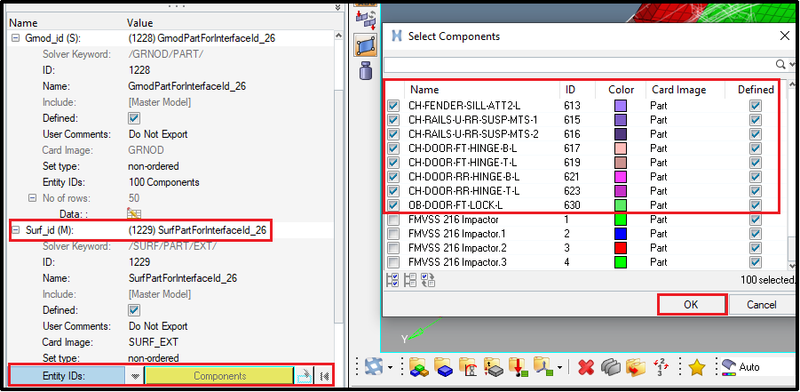
Task: Click the Data table icon under No of rows
Action: 134,213
